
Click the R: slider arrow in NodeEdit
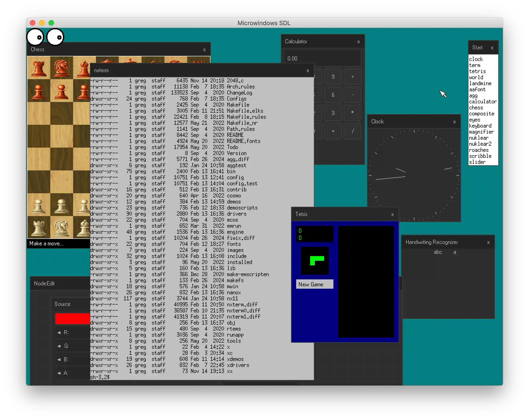(59, 333)
